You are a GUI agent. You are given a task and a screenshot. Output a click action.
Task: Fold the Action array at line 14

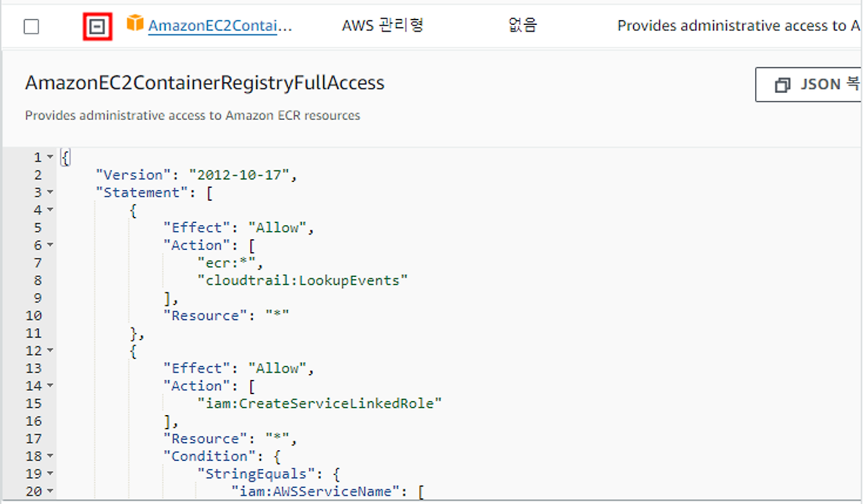(51, 386)
